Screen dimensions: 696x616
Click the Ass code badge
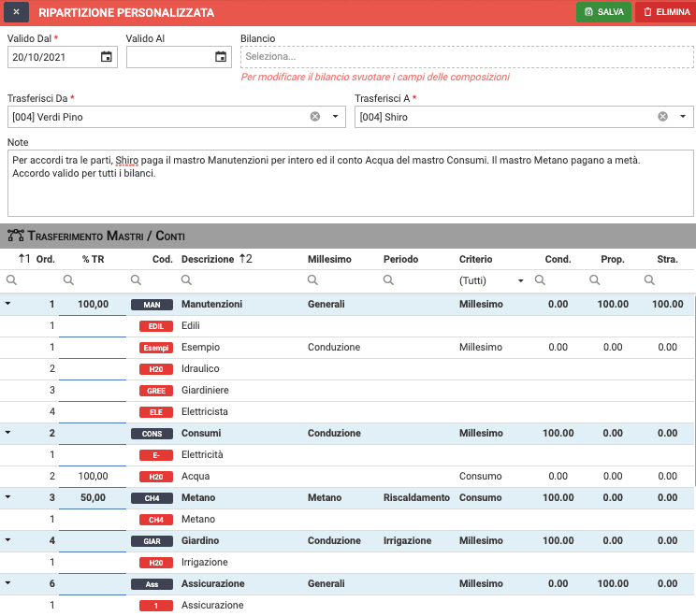(x=152, y=584)
